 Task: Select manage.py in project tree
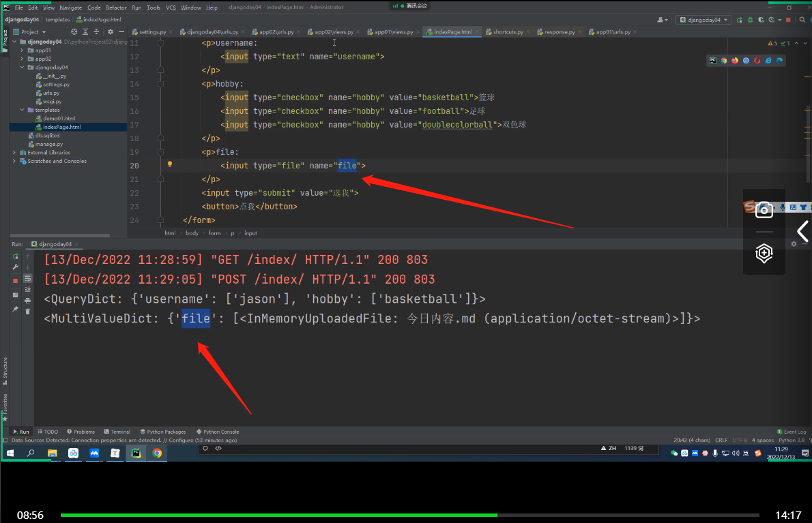tap(46, 144)
